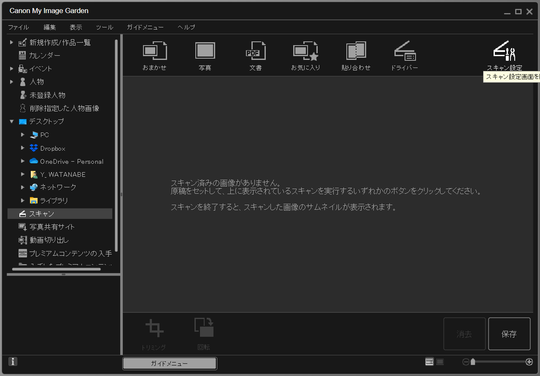This screenshot has width=540, height=376.
Task: Select Unregistered People (未登録人物) item
Action: pyautogui.click(x=47, y=95)
